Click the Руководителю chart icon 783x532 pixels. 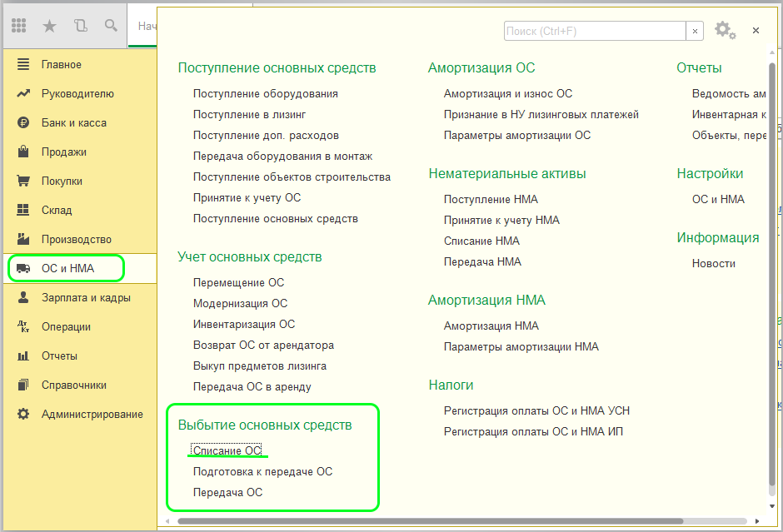[x=23, y=93]
